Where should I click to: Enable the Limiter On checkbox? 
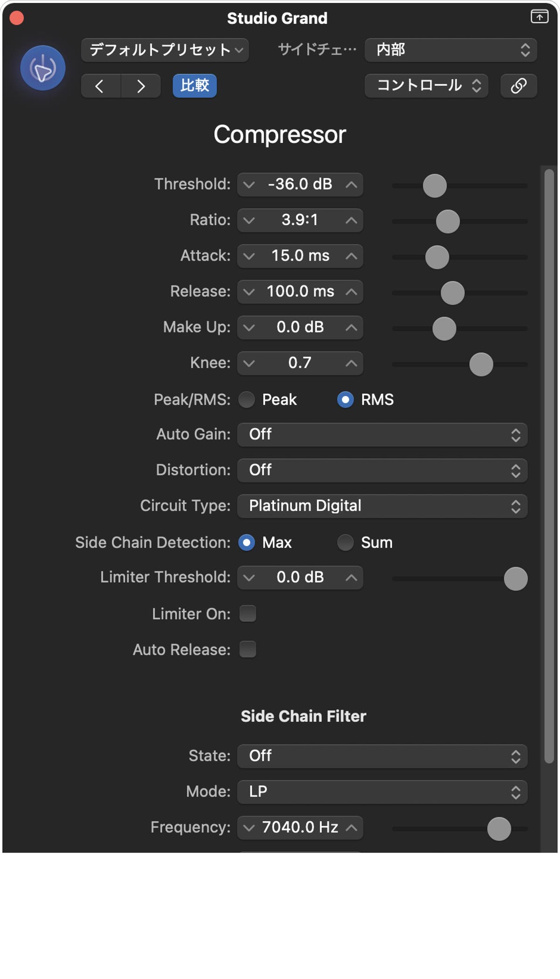click(x=248, y=614)
